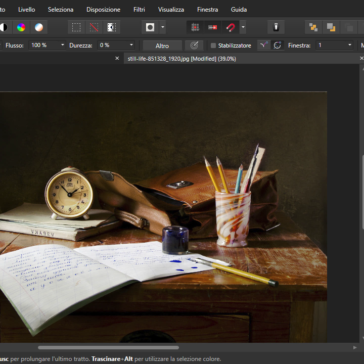Click the right arrow of horizontal scrollbar
The height and width of the screenshot is (364, 364).
pyautogui.click(x=354, y=347)
